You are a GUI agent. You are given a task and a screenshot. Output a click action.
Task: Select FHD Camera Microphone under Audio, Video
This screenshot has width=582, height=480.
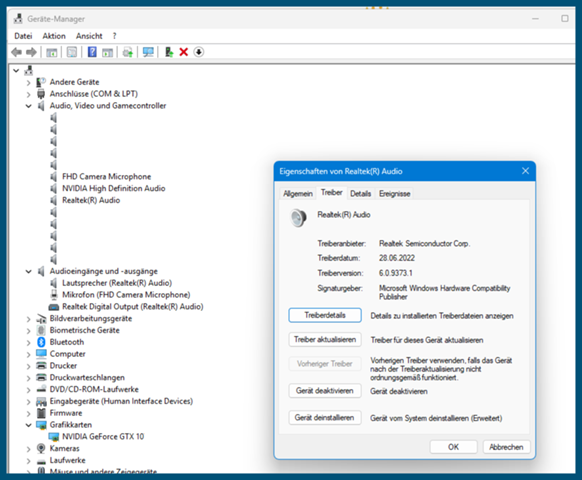(107, 176)
